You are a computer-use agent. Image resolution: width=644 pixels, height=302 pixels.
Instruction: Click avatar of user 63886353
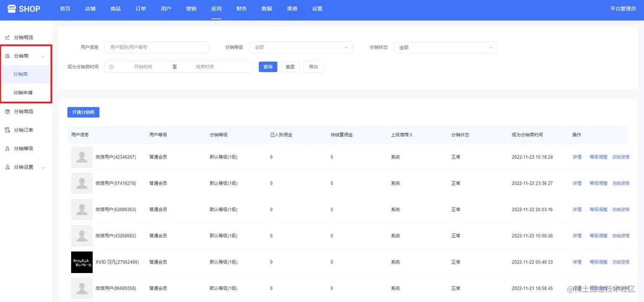pyautogui.click(x=82, y=210)
